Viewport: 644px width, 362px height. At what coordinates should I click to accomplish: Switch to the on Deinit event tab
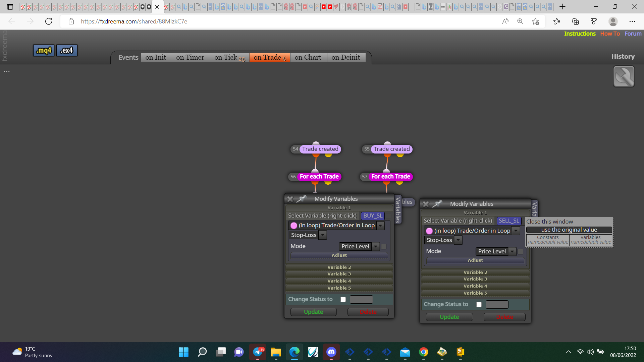(346, 57)
